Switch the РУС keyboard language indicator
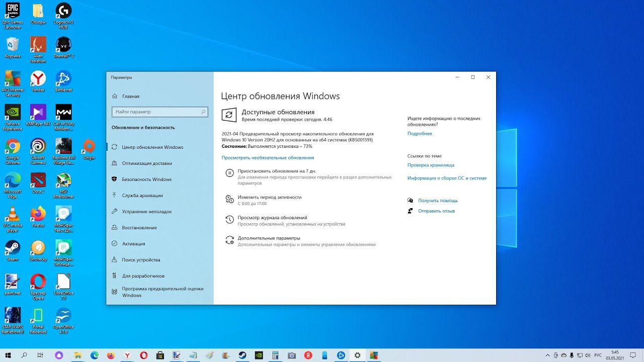644x362 pixels. pos(598,355)
